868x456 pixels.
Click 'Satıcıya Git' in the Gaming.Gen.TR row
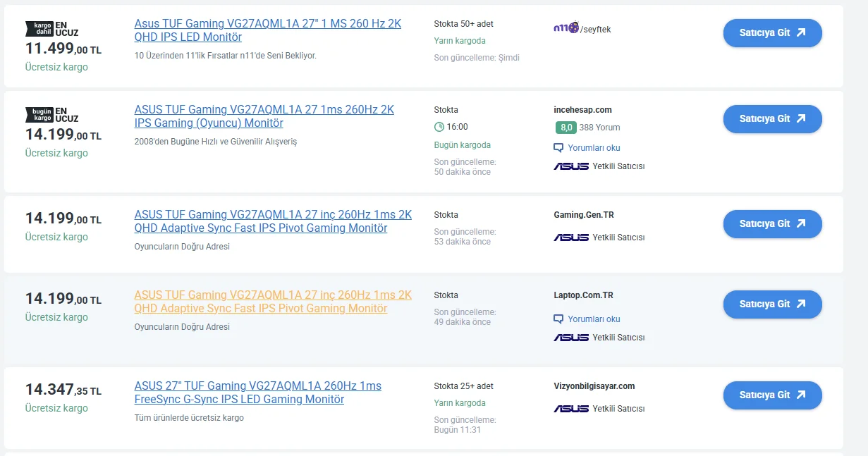point(772,224)
